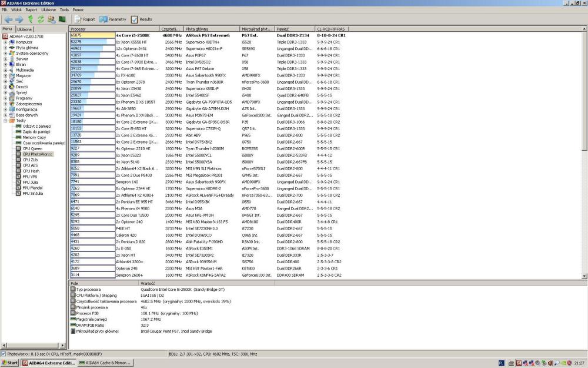Viewport: 588px width, 368px height.
Task: Open the AIDA64 system tray icon
Action: point(519,363)
